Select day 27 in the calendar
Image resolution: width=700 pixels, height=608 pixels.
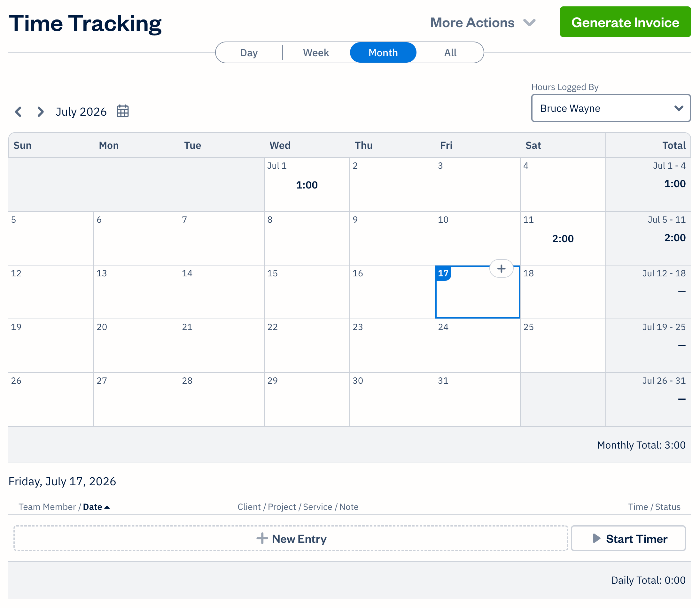136,400
